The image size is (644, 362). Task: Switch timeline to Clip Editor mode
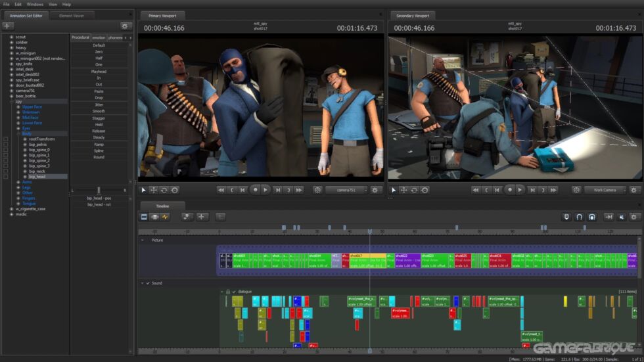point(144,217)
